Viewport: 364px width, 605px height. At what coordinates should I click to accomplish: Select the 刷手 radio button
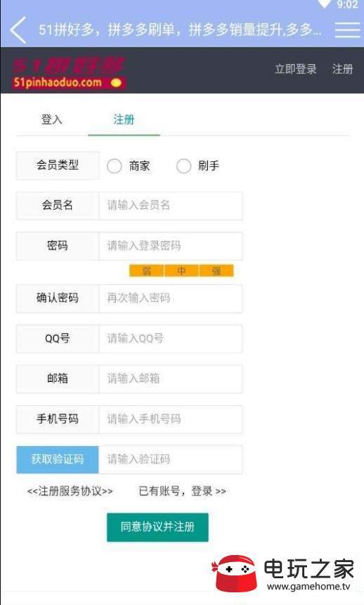tap(183, 166)
